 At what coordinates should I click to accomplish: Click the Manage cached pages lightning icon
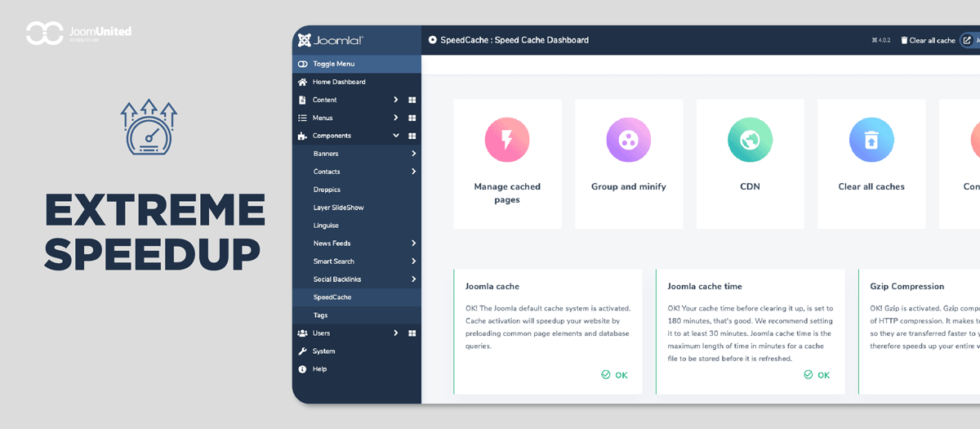coord(507,140)
